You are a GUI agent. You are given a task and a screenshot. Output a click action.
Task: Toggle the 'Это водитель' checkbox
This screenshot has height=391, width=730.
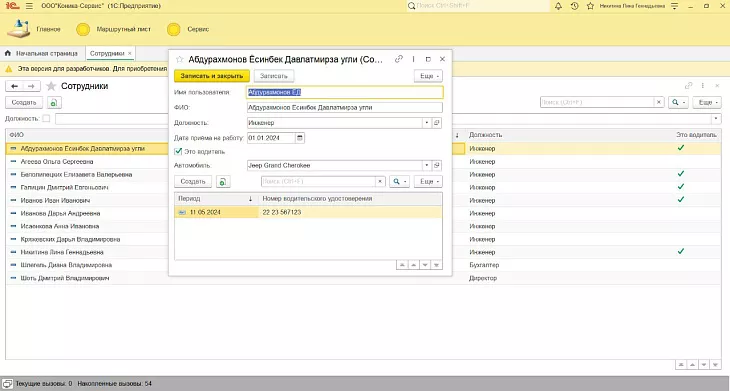178,151
